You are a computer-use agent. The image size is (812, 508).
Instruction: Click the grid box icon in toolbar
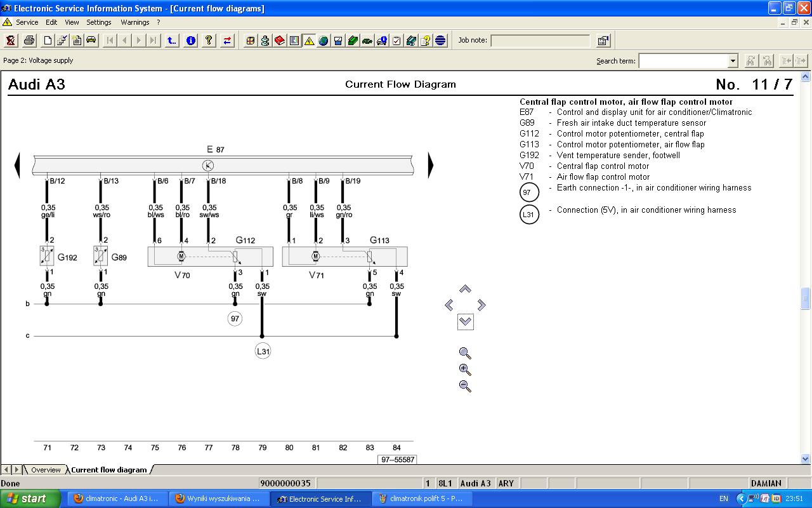click(x=251, y=41)
